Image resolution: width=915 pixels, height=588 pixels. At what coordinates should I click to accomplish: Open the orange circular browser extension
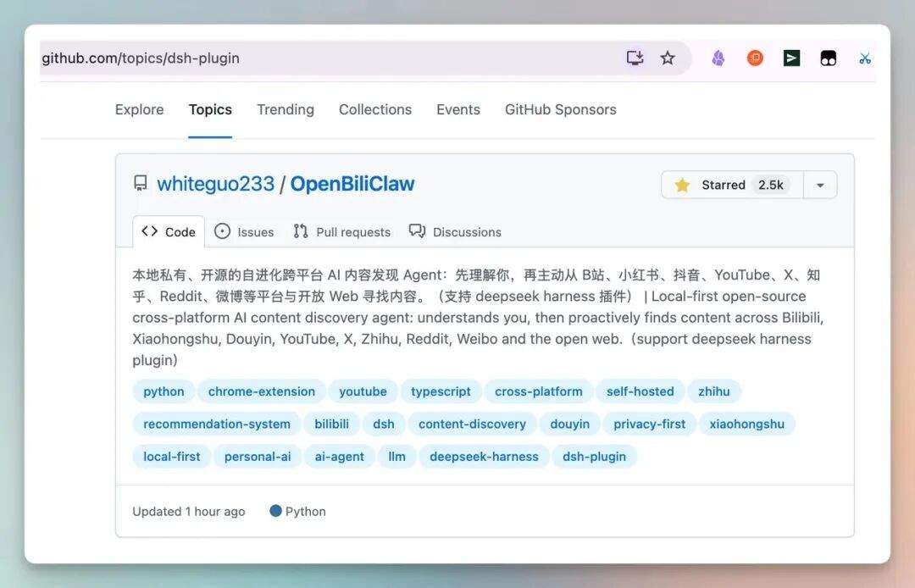click(755, 58)
